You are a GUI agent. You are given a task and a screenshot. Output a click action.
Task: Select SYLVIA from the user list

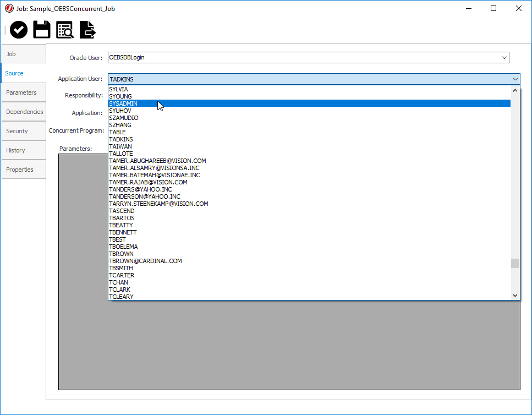(x=309, y=89)
